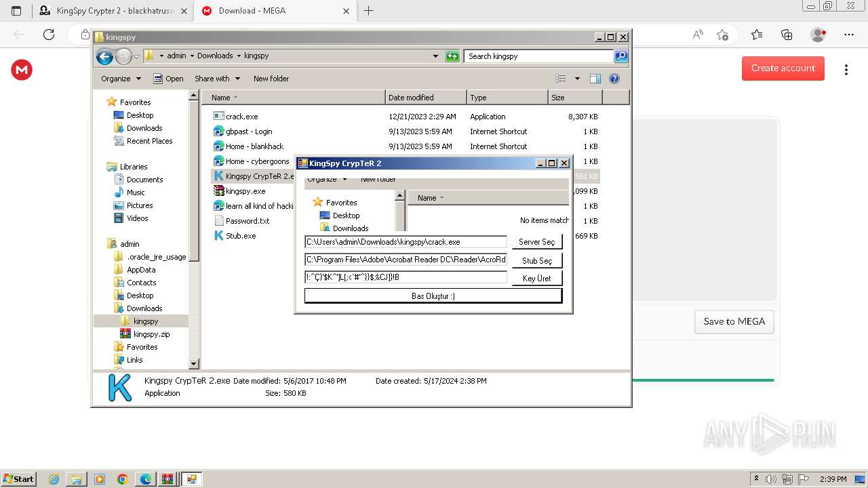This screenshot has width=868, height=488.
Task: Open Windows Start menu
Action: tap(18, 479)
